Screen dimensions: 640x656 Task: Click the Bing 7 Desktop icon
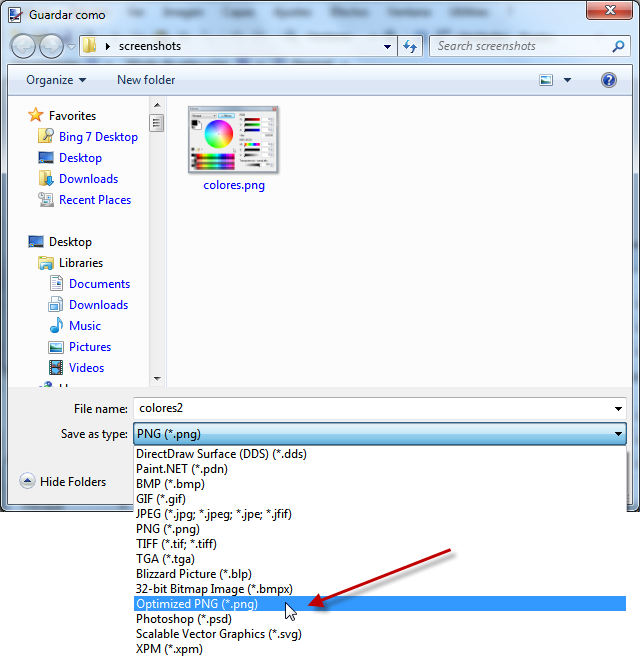[46, 136]
